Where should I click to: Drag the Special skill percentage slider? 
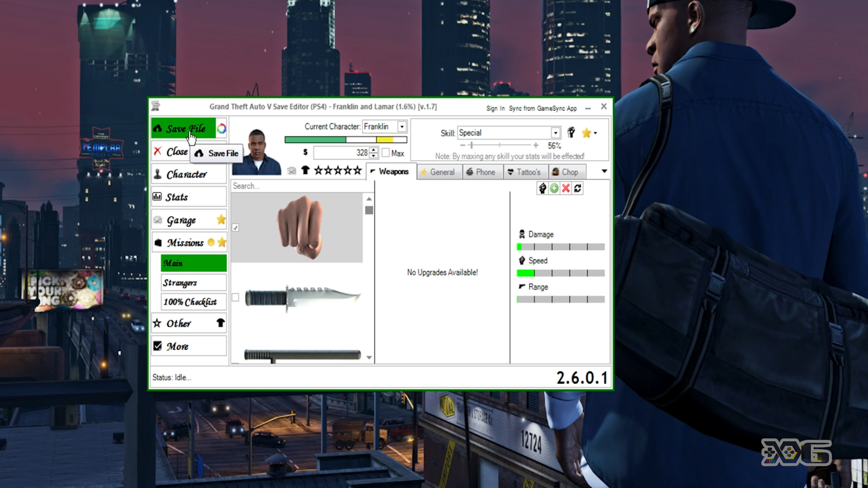[x=470, y=145]
